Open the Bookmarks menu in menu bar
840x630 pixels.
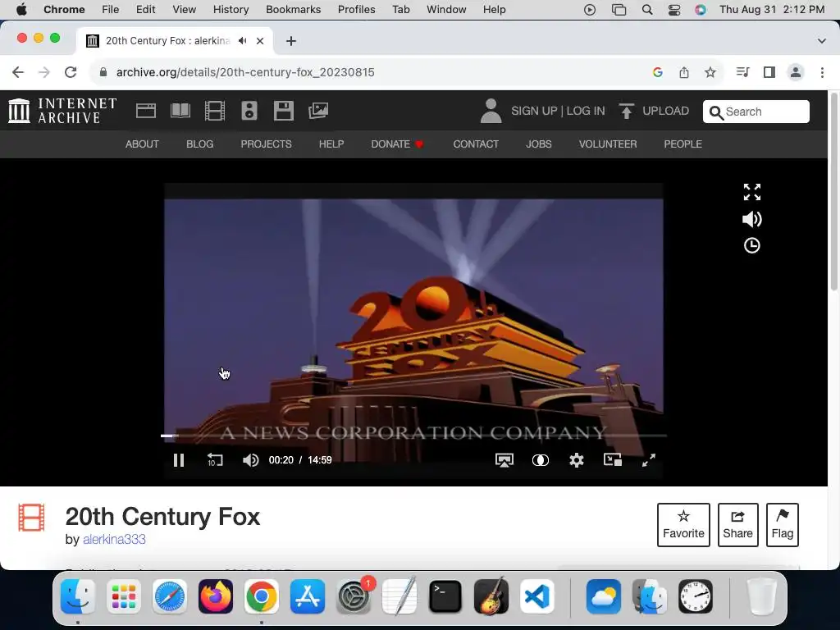coord(293,10)
